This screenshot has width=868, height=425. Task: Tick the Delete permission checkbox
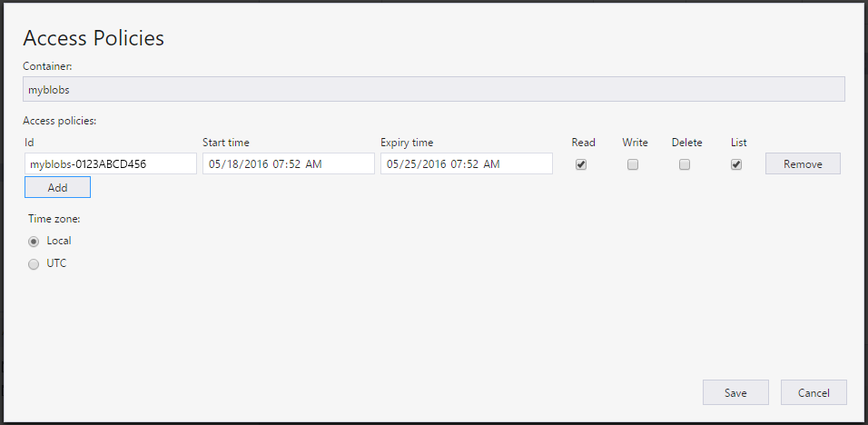(x=685, y=164)
